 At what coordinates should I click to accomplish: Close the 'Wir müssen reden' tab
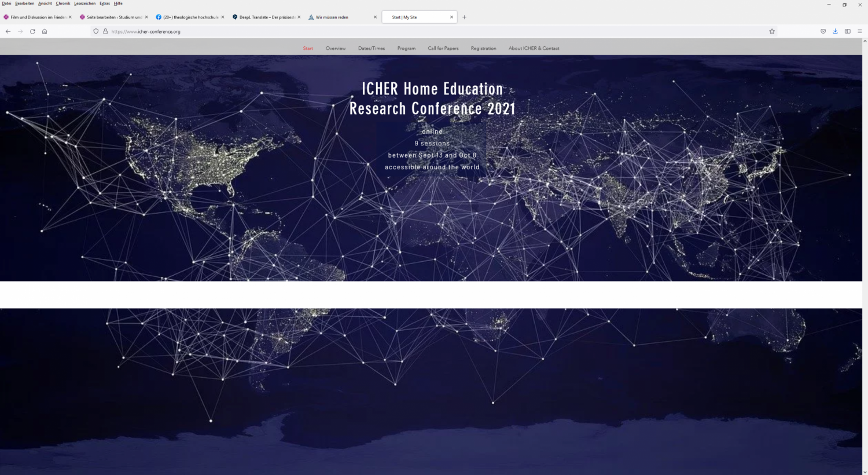tap(375, 17)
